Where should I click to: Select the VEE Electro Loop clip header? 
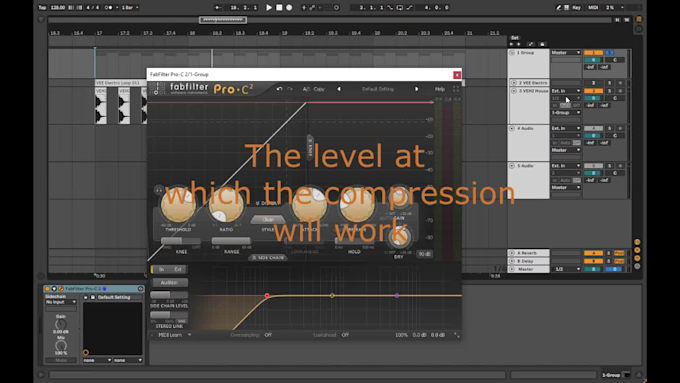[120, 83]
